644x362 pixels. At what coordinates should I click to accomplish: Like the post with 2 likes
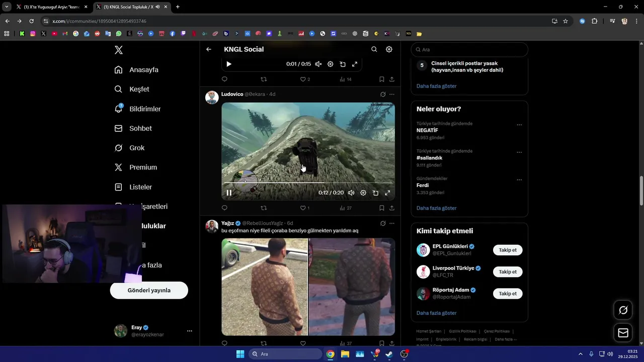pyautogui.click(x=305, y=79)
